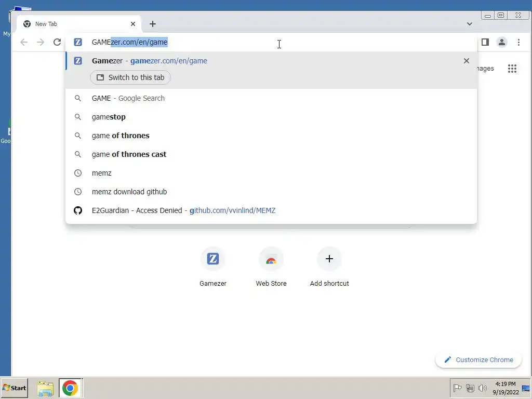Select the New Tab tab
Image resolution: width=532 pixels, height=399 pixels.
point(79,24)
